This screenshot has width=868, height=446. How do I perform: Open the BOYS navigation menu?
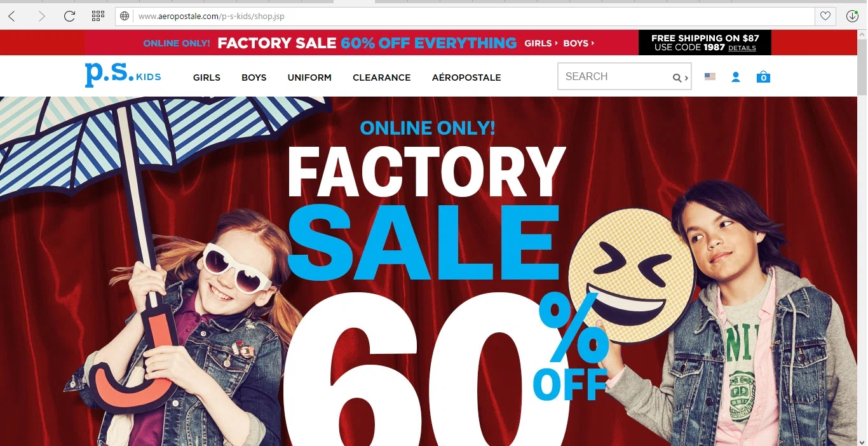pos(254,78)
